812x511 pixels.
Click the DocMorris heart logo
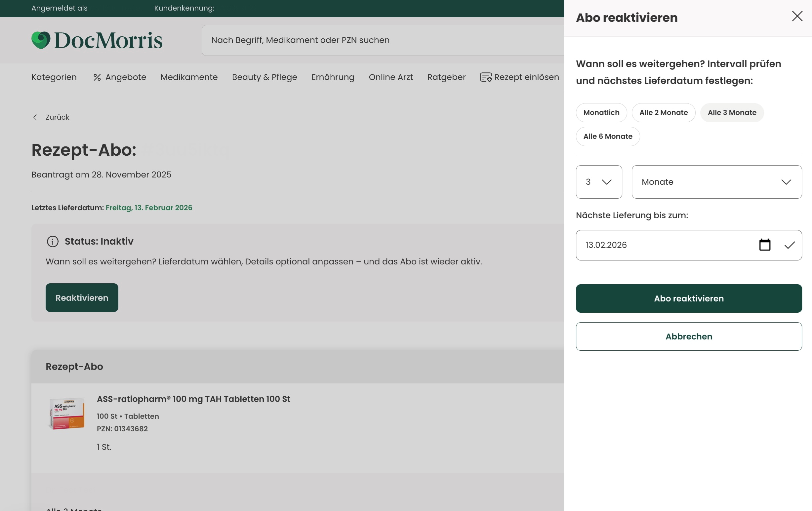[41, 40]
